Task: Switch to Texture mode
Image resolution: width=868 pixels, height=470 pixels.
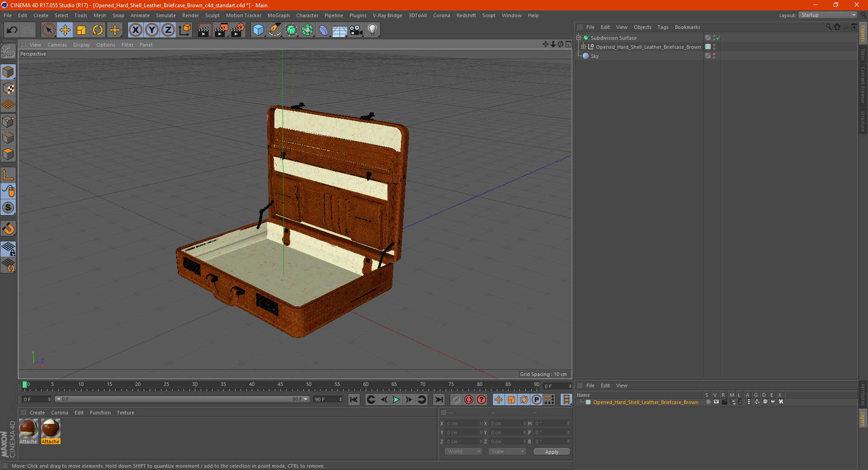Action: (8, 89)
